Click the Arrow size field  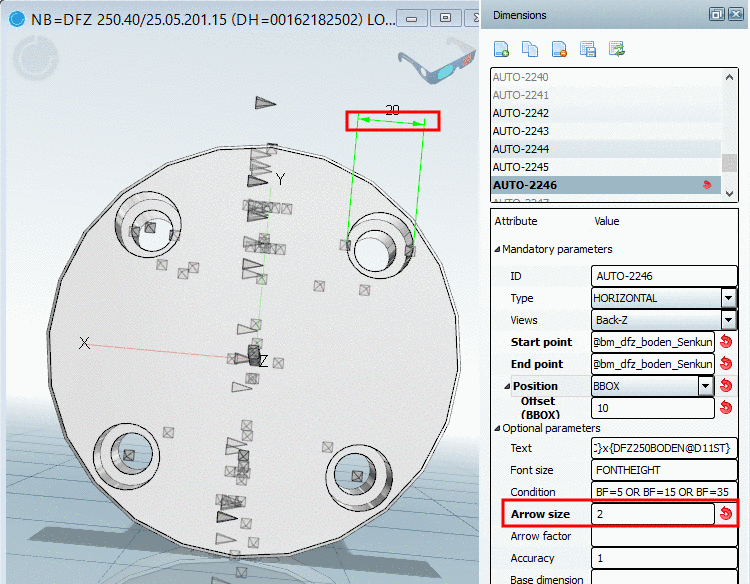[x=652, y=514]
